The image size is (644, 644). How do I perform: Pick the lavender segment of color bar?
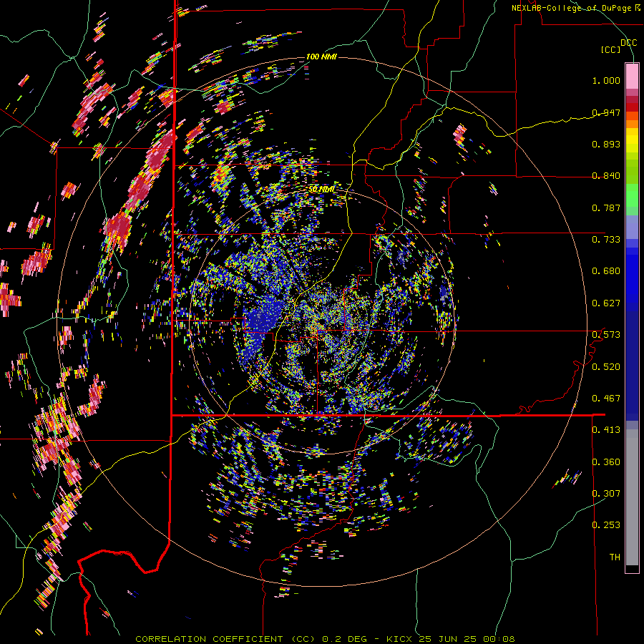(x=632, y=227)
